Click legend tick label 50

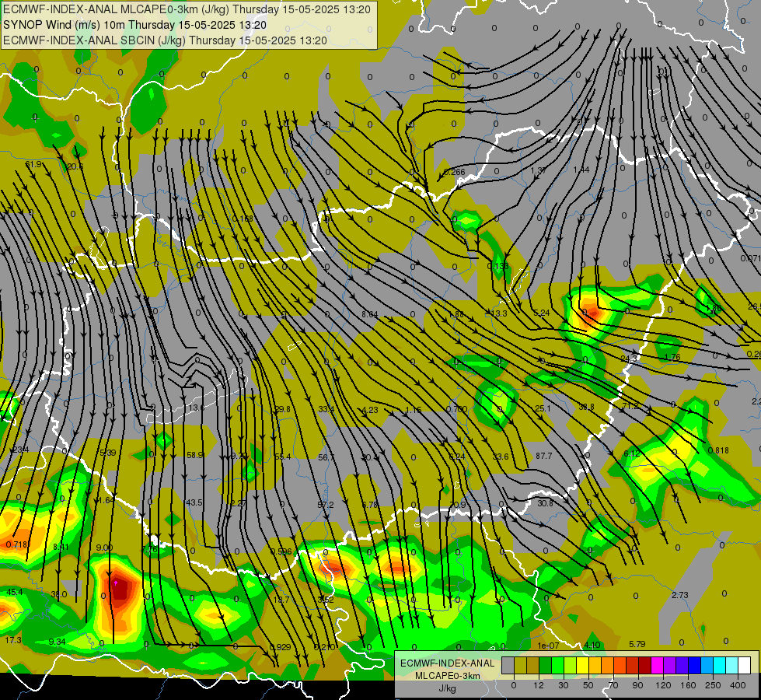588,685
